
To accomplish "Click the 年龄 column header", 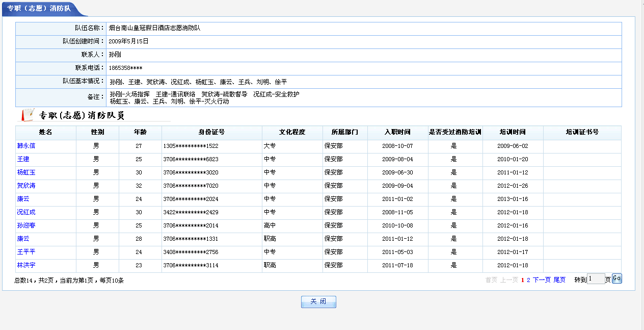I will tap(140, 132).
